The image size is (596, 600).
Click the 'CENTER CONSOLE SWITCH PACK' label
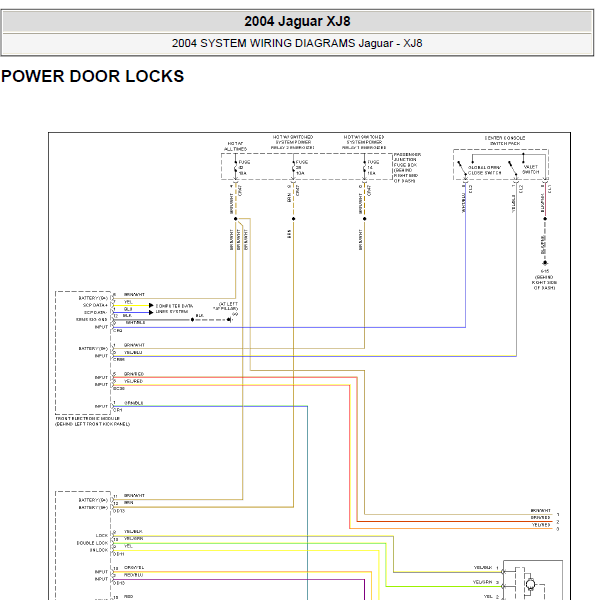[505, 140]
